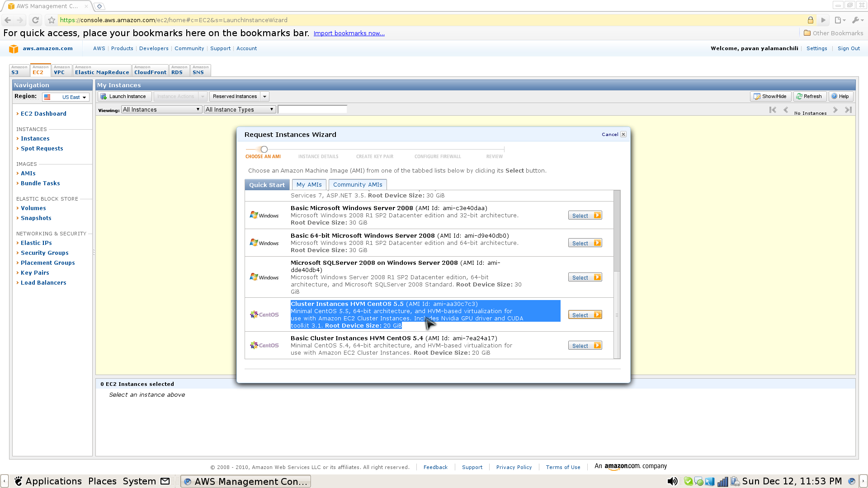
Task: Select Cluster Instances HVM CentOS 5.5 AMI
Action: click(585, 315)
